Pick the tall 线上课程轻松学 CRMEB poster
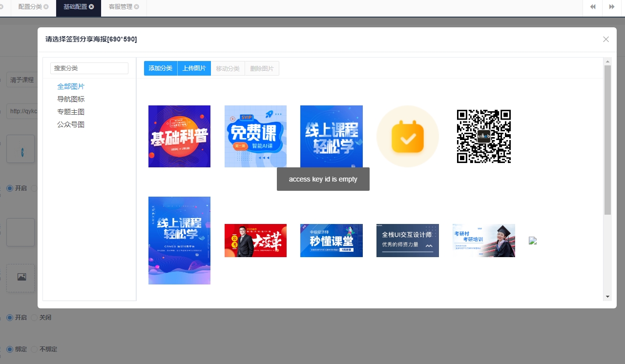The width and height of the screenshot is (625, 364). pyautogui.click(x=179, y=241)
